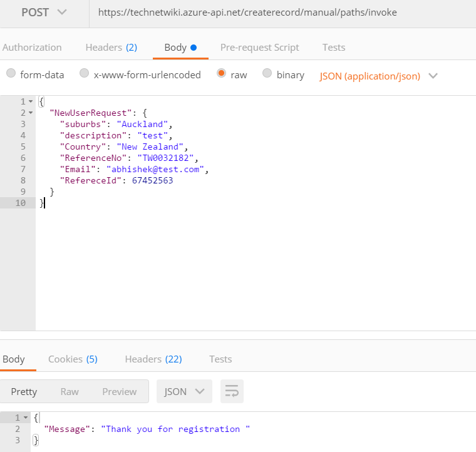Click the "Email" key text
The height and width of the screenshot is (452, 476).
pyautogui.click(x=78, y=169)
